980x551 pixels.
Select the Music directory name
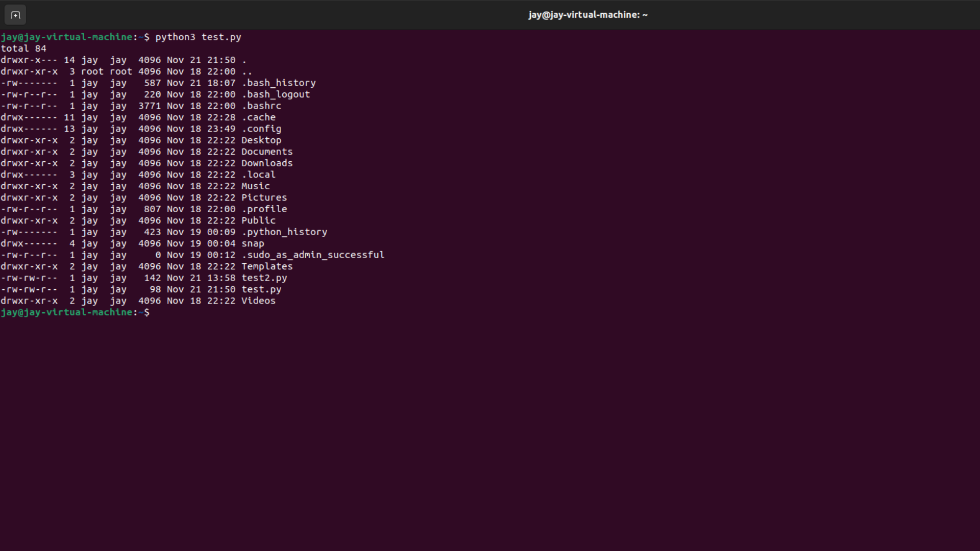[x=256, y=186]
